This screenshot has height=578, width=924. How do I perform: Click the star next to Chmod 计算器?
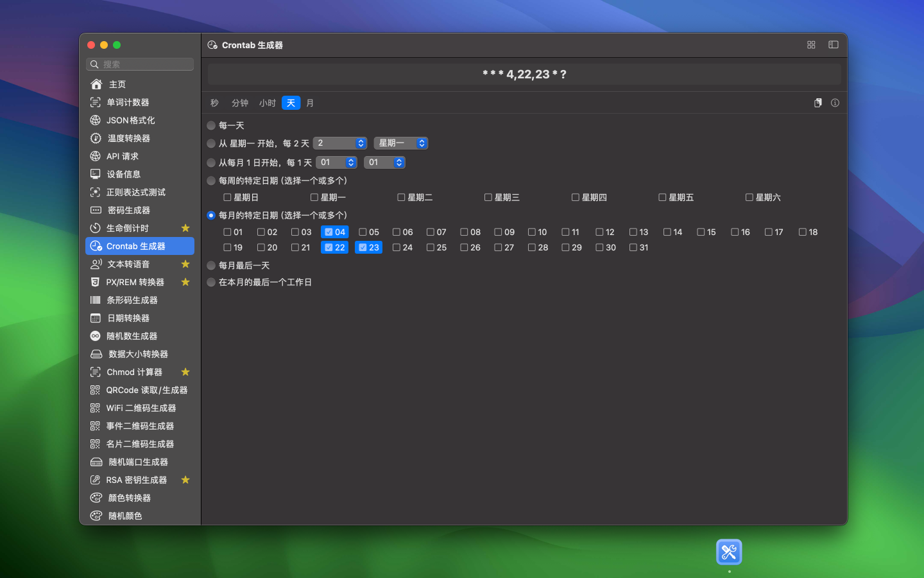pos(185,372)
